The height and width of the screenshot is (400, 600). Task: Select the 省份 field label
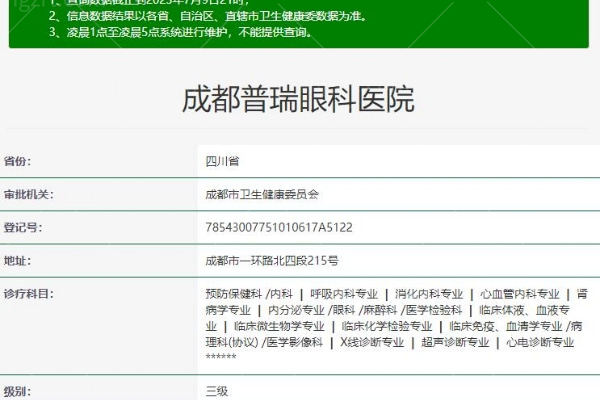[18, 160]
